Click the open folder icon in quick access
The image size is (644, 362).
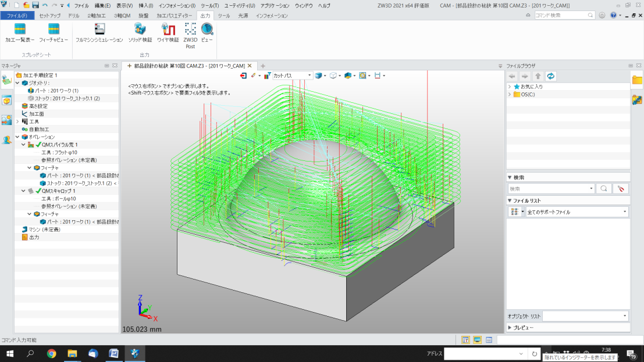[26, 5]
